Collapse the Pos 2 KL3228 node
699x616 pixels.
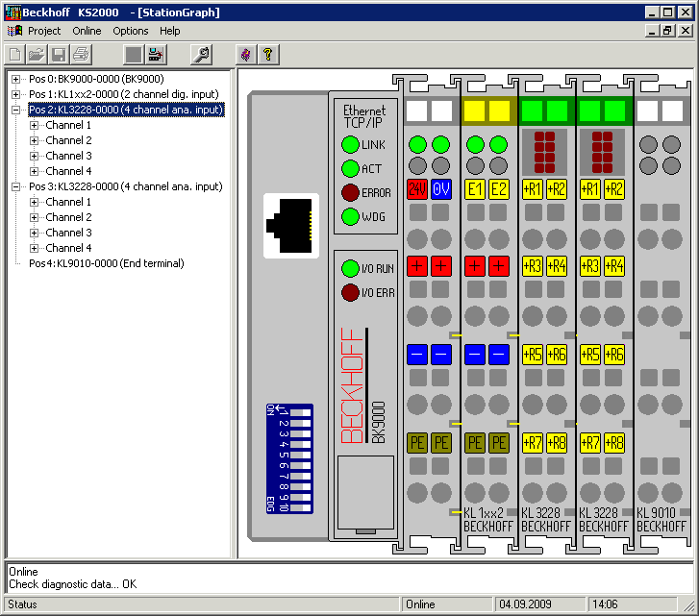16,110
